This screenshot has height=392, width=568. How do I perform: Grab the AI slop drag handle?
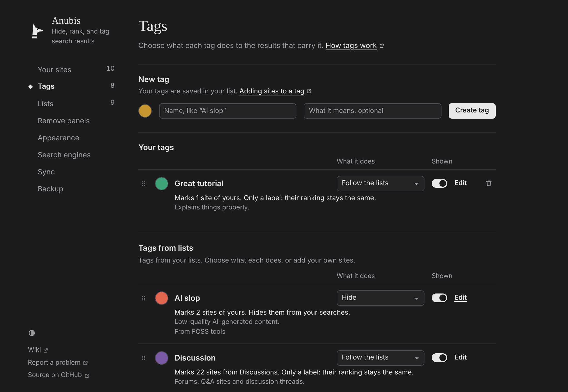(144, 298)
